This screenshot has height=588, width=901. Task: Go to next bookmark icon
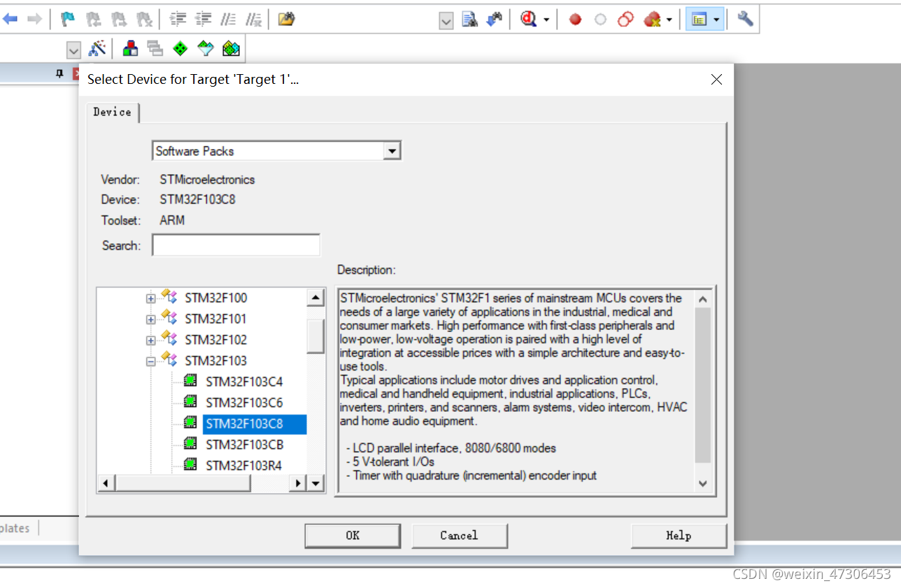[119, 20]
